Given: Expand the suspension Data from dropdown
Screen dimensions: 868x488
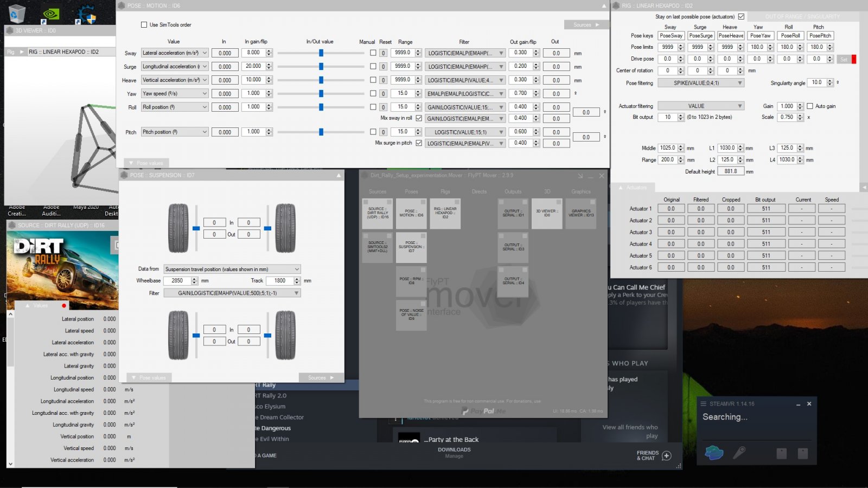Looking at the screenshot, I should coord(232,269).
